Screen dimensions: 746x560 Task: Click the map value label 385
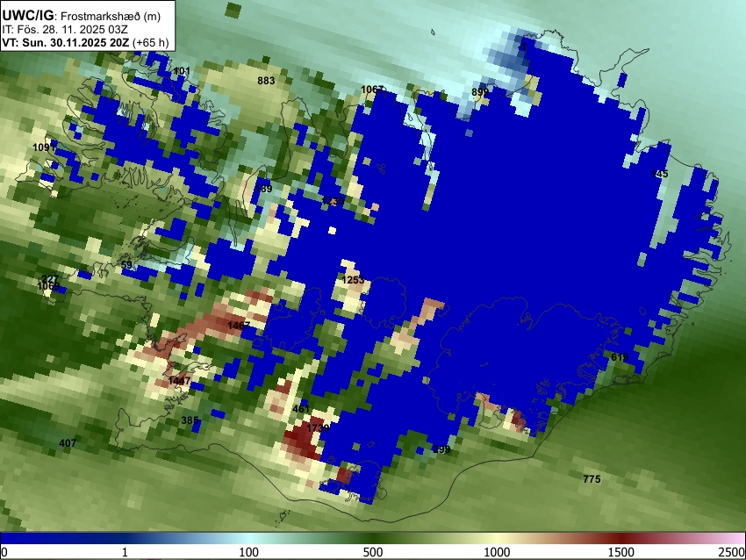point(190,420)
